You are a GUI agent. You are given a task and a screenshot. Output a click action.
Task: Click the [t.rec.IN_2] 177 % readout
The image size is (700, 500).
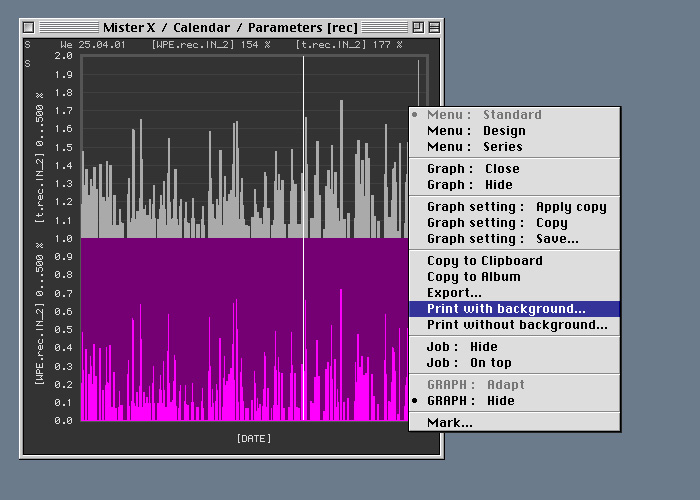349,45
